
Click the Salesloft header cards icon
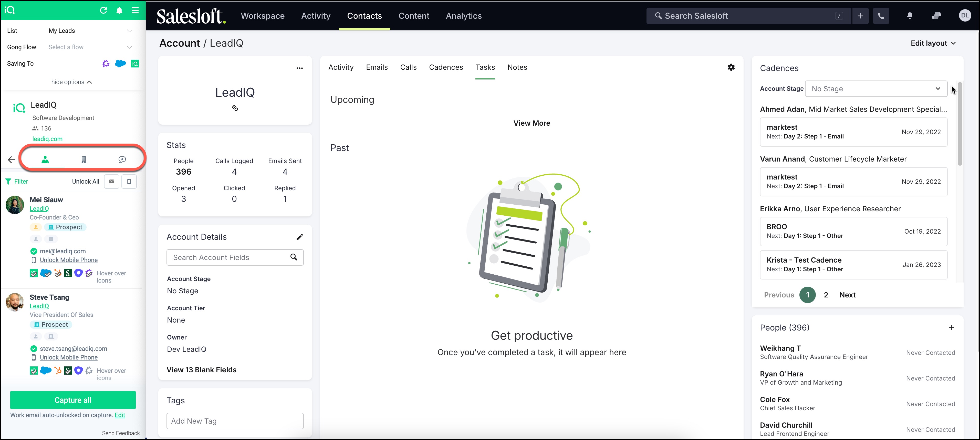coord(936,16)
